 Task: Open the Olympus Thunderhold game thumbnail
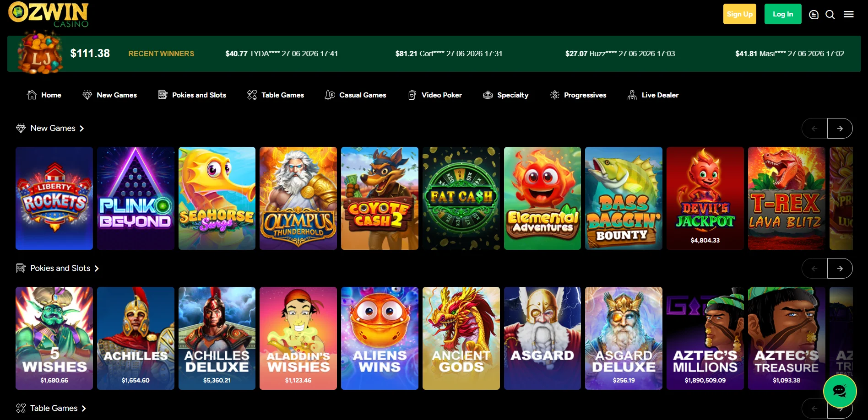coord(298,198)
